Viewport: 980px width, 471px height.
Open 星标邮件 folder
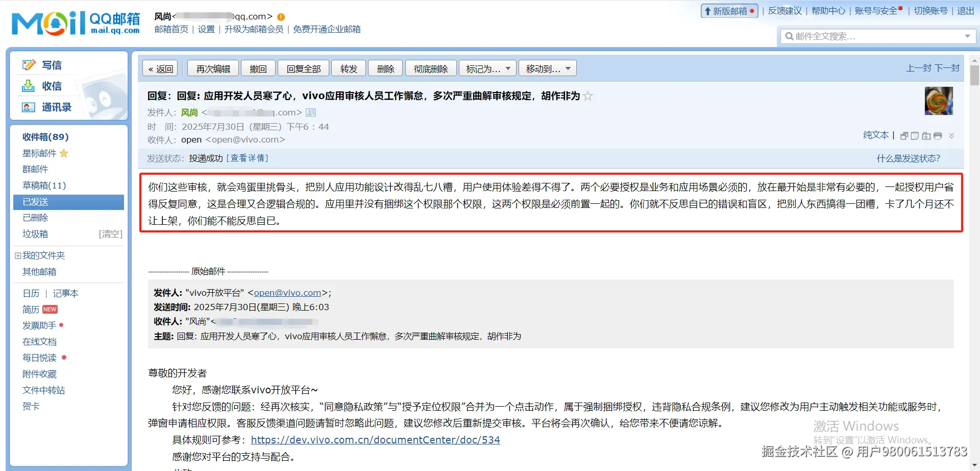tap(39, 153)
